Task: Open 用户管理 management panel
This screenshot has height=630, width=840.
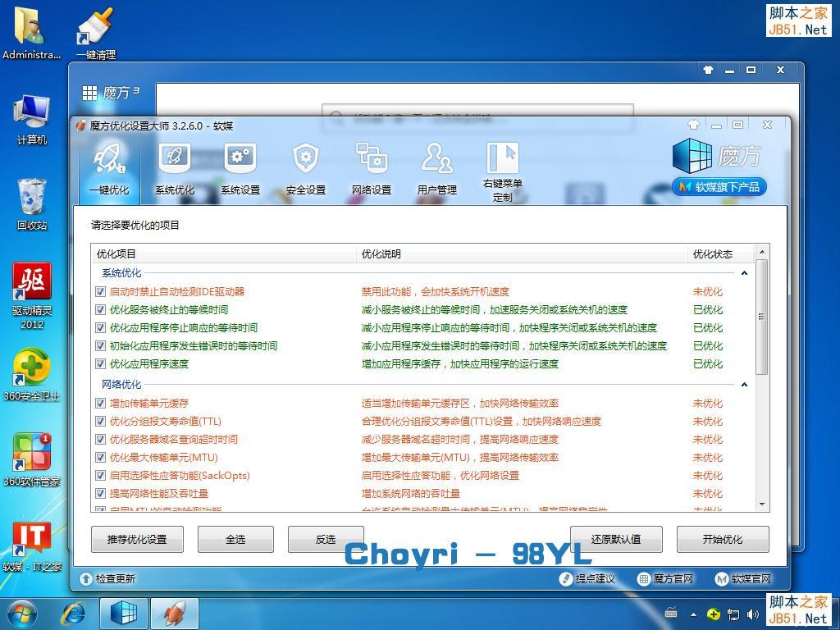Action: (436, 167)
